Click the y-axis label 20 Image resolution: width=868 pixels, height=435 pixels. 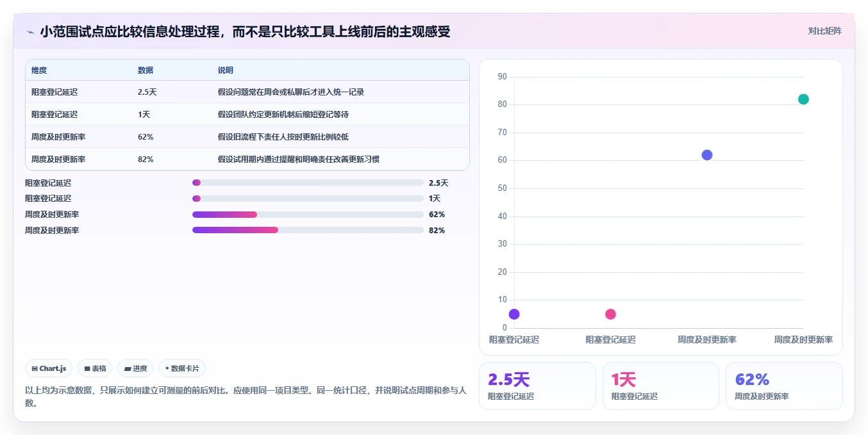point(502,272)
